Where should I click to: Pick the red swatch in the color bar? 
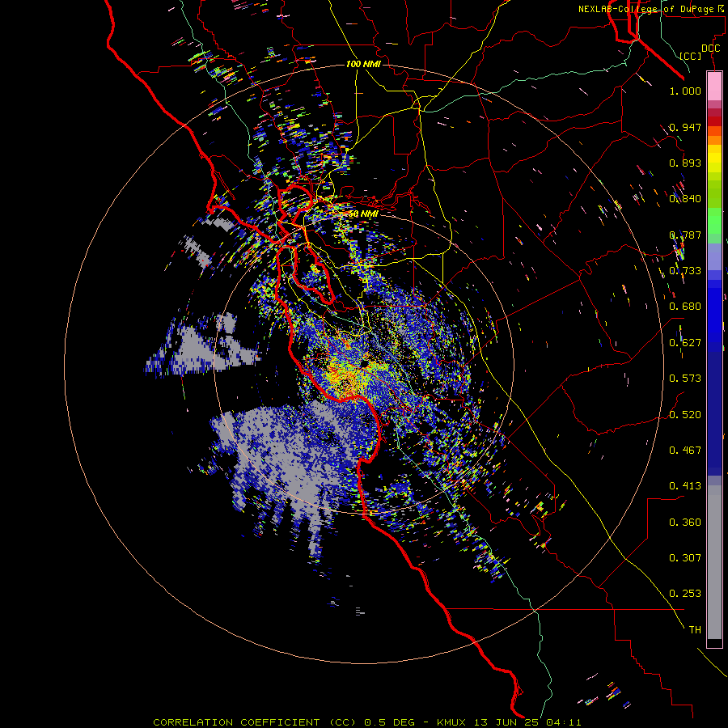pyautogui.click(x=714, y=121)
